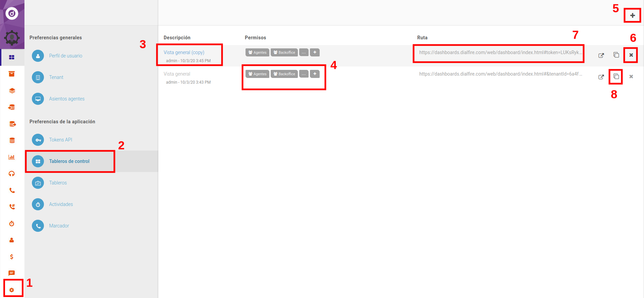
Task: Click Agentes permission tag on Vista general (copy)
Action: point(257,52)
